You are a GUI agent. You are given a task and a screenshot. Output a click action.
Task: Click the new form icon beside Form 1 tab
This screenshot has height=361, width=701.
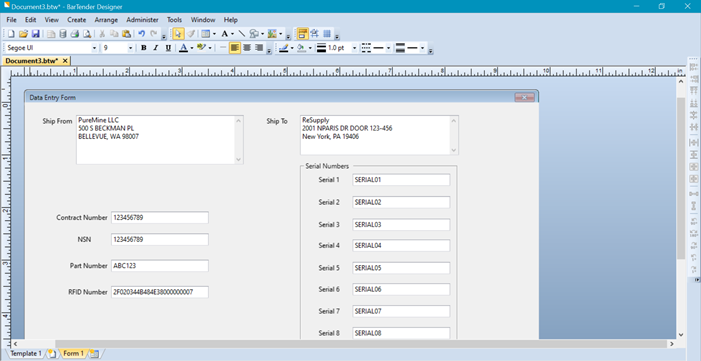point(94,353)
